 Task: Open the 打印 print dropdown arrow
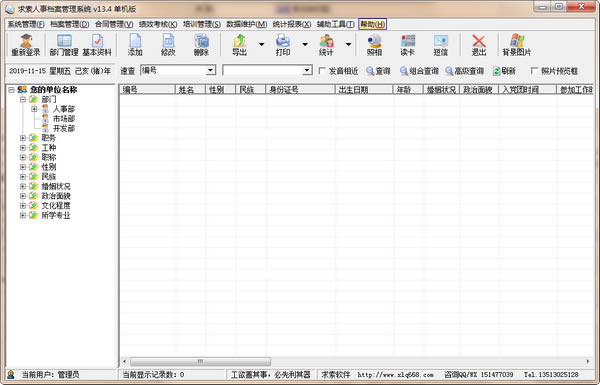[x=305, y=45]
